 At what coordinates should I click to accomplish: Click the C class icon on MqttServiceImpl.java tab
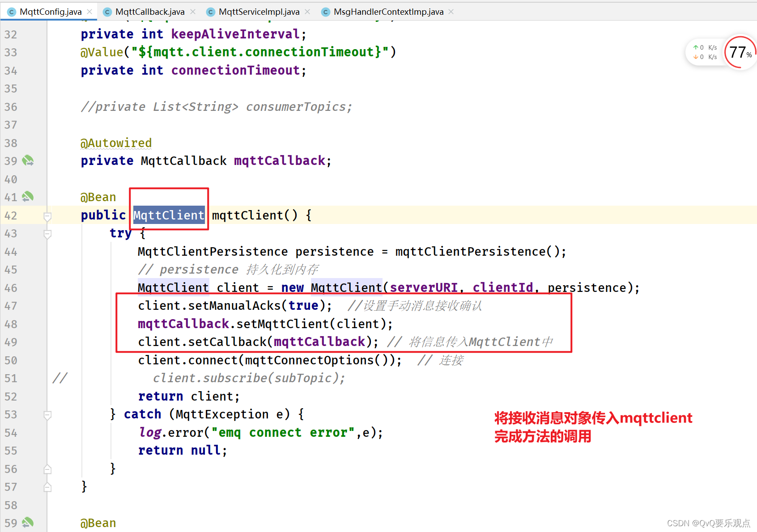(211, 12)
